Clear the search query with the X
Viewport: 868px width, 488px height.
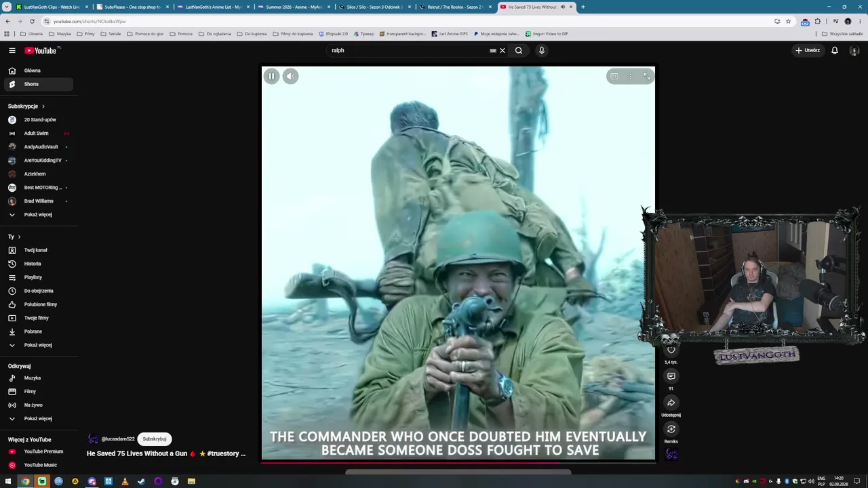(502, 50)
